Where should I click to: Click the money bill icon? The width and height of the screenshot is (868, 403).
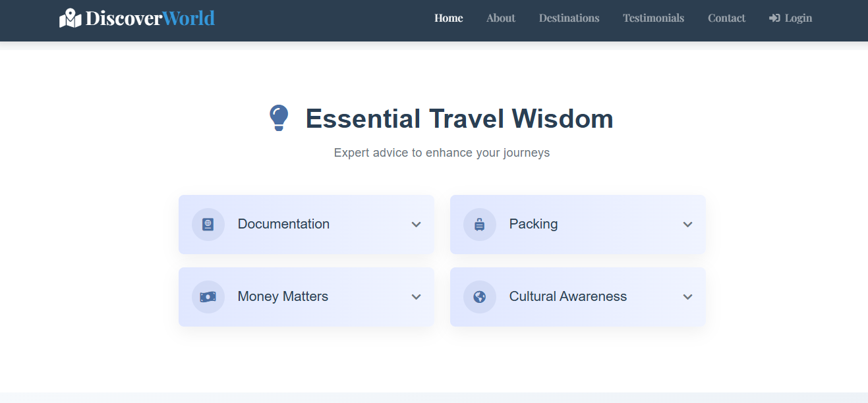click(208, 297)
